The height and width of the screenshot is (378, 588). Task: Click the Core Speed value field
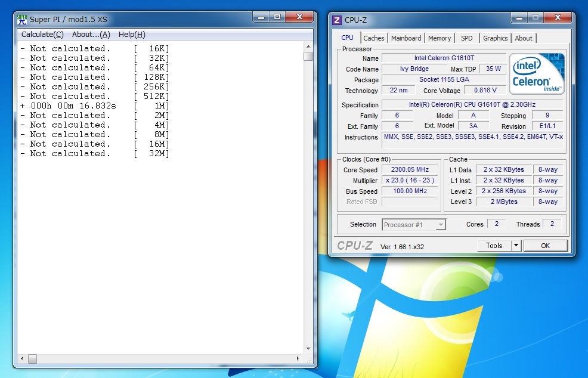click(x=411, y=170)
